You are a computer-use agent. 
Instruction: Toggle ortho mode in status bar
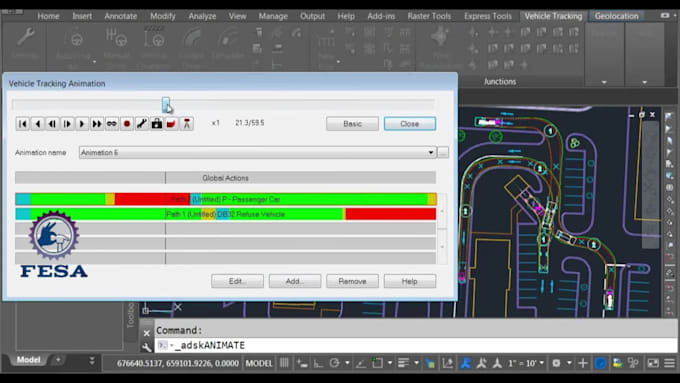tap(318, 363)
